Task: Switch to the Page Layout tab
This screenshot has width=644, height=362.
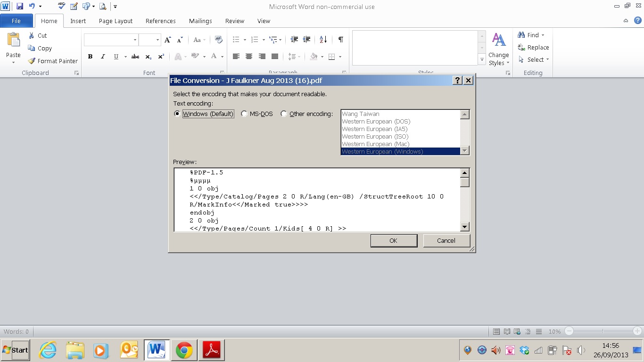Action: 116,21
